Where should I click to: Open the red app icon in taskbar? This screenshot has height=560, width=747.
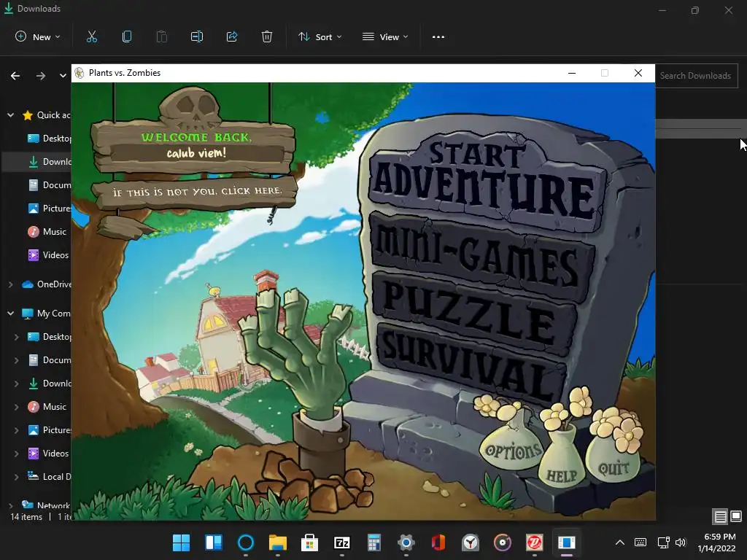point(535,542)
